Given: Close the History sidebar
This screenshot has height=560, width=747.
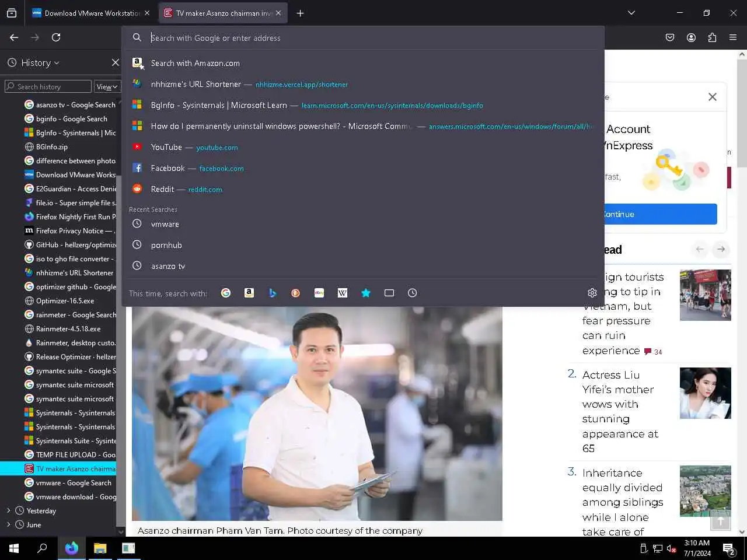Looking at the screenshot, I should click(x=115, y=62).
